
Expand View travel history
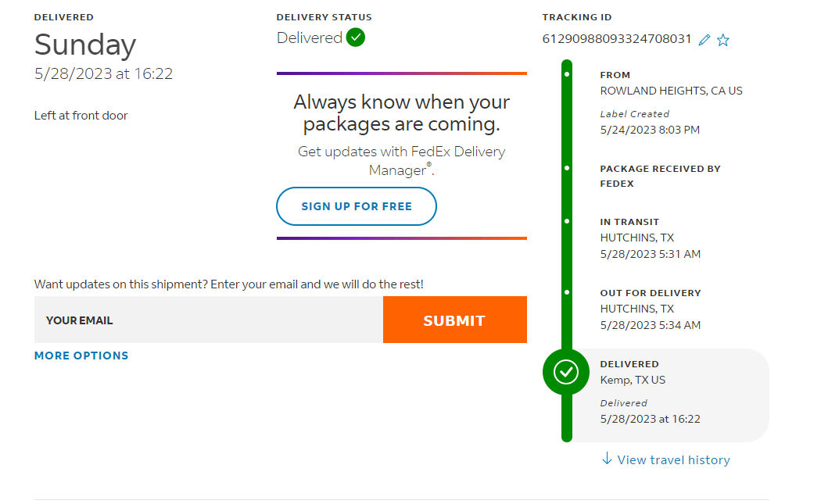(x=673, y=460)
